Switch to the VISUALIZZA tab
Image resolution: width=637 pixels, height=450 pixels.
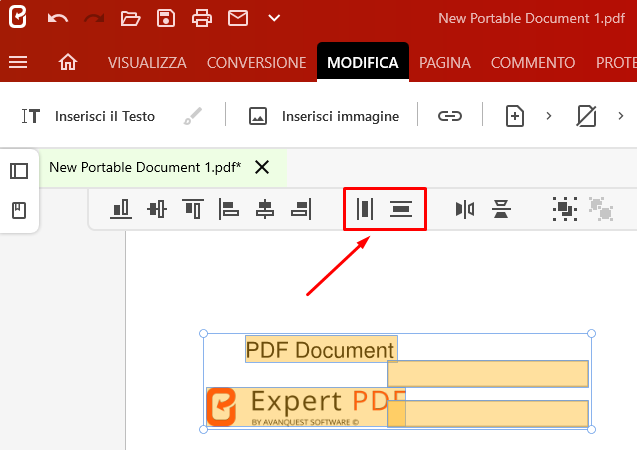[147, 63]
